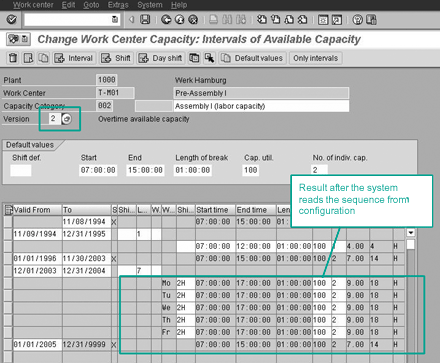This screenshot has width=440, height=363.
Task: Go to first page icon
Action: coord(262,20)
